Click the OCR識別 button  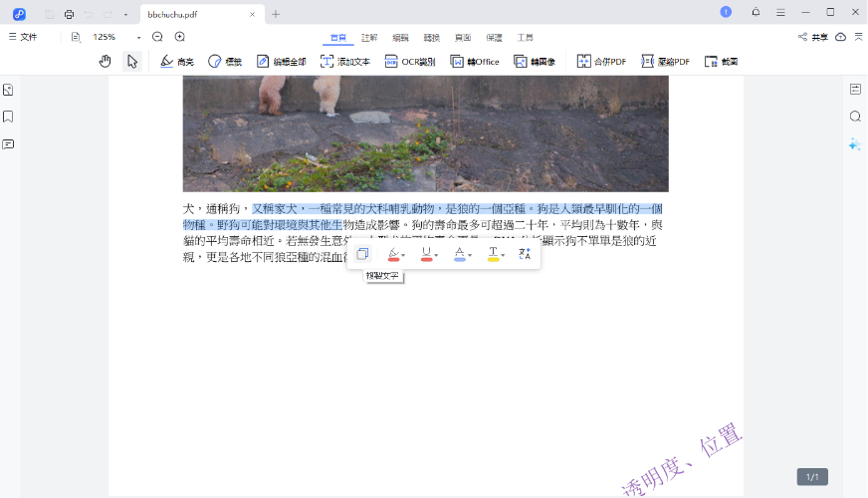(410, 62)
